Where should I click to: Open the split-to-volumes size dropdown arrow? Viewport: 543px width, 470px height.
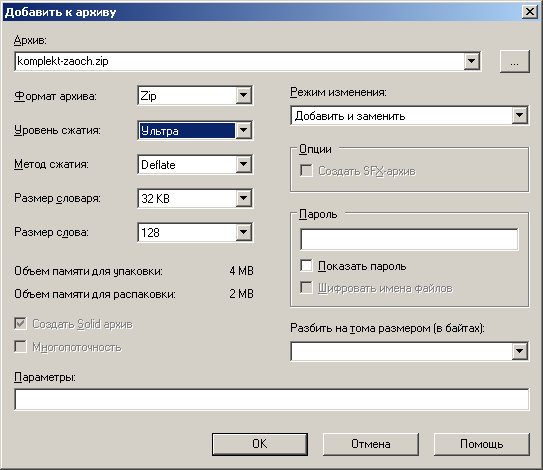pyautogui.click(x=519, y=351)
